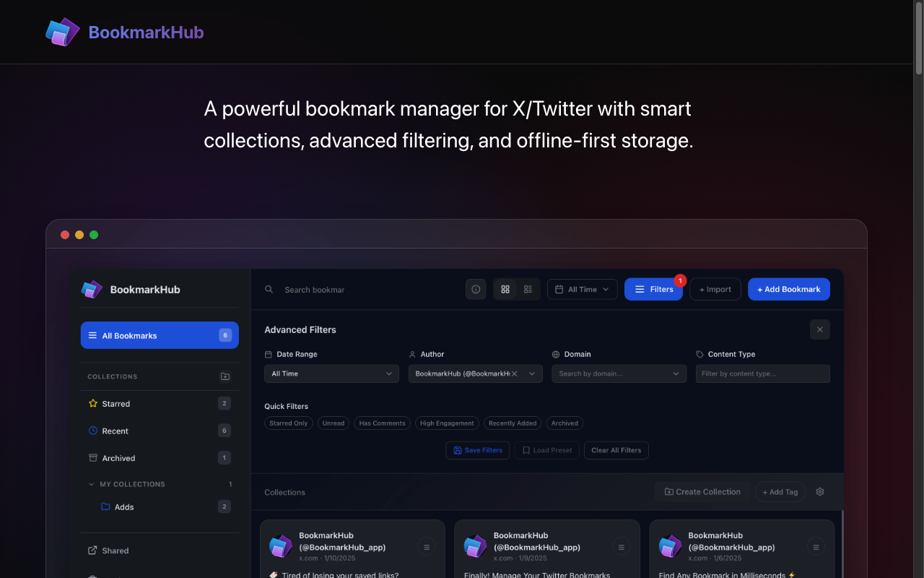Screen dimensions: 924x578
Task: Click the avatar on the 1/6/2025 card
Action: pyautogui.click(x=670, y=546)
